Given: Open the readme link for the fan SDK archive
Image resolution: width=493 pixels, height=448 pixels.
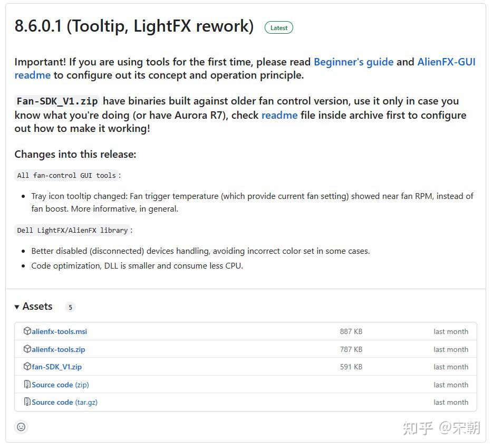Looking at the screenshot, I should coord(279,115).
